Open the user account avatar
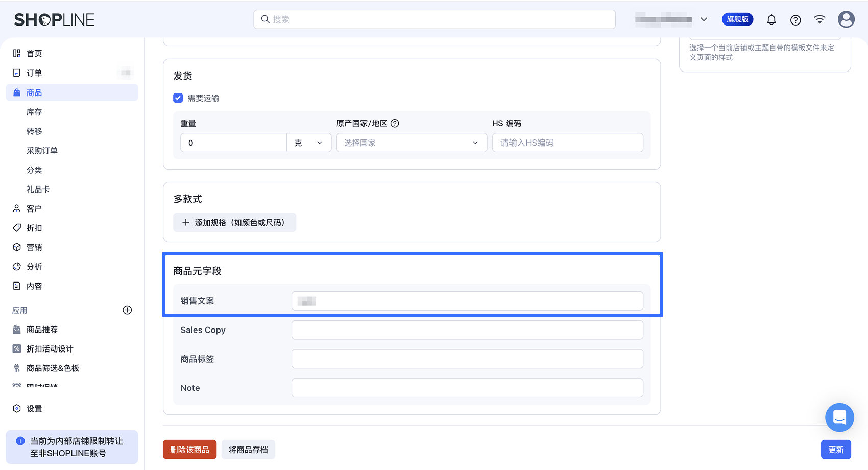Viewport: 868px width, 470px height. (x=846, y=19)
